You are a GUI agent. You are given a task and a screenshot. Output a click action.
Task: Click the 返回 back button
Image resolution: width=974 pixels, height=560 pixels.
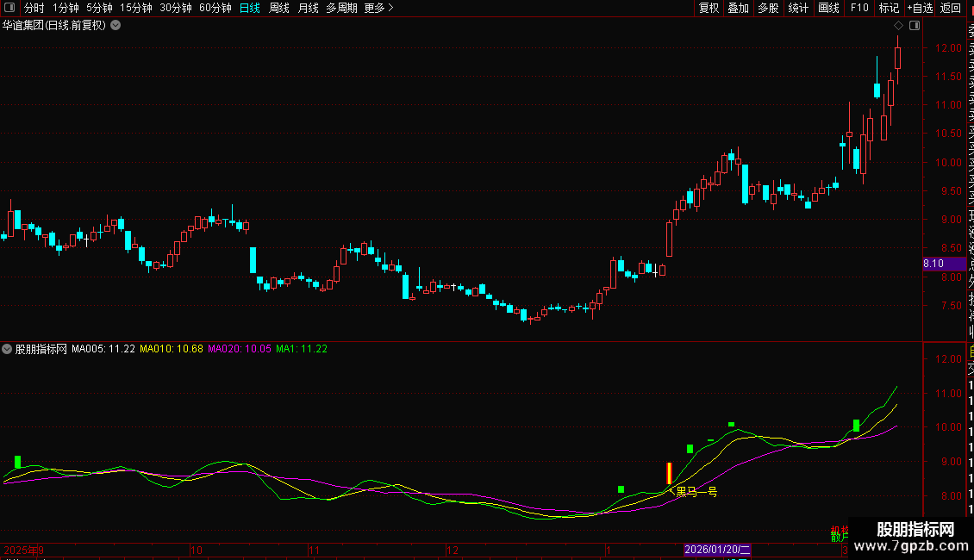pos(951,8)
